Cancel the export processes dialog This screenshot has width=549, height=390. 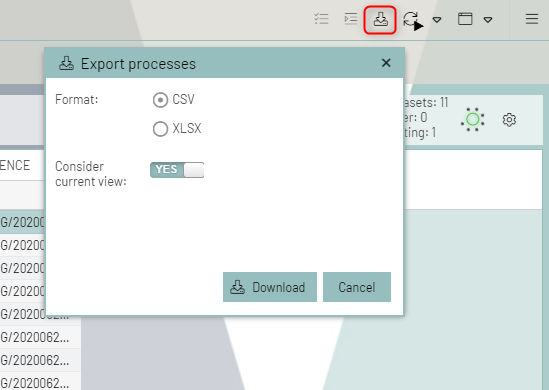point(357,287)
